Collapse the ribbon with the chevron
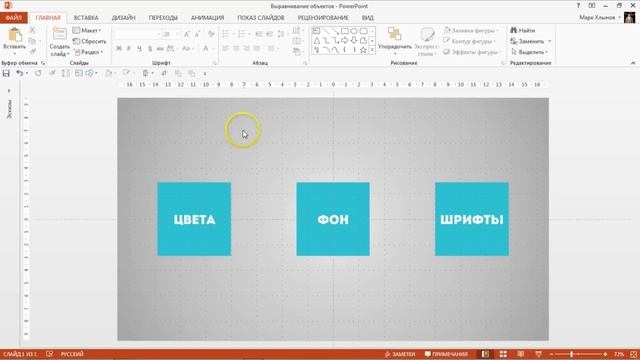The height and width of the screenshot is (360, 640). [633, 63]
